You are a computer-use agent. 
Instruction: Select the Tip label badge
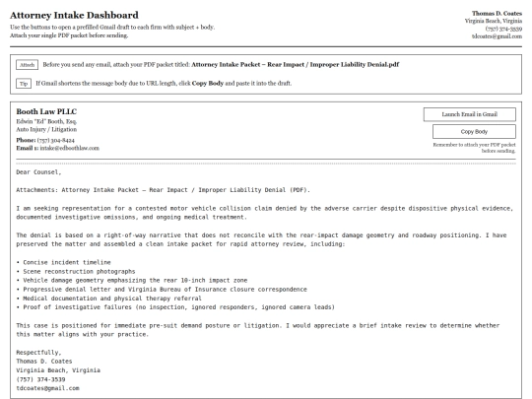pyautogui.click(x=24, y=84)
